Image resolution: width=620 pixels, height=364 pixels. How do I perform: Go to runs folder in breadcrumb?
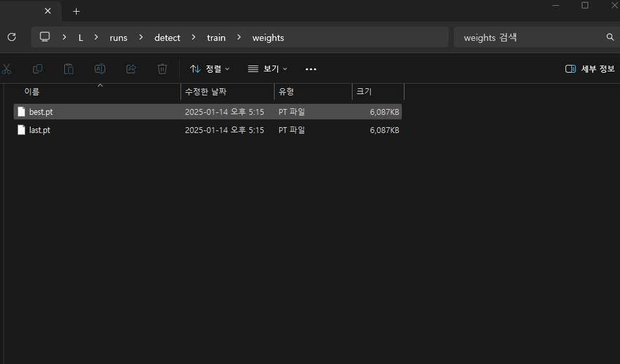[118, 38]
